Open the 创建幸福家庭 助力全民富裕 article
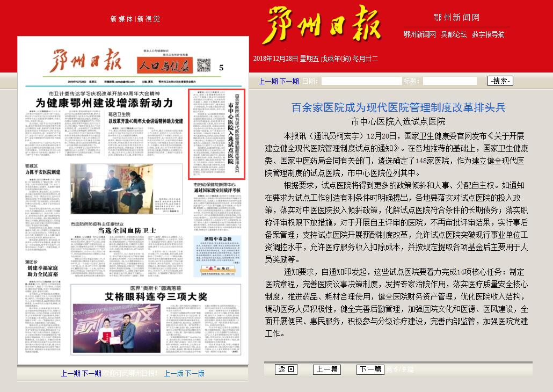553x392 pixels. [x=42, y=271]
